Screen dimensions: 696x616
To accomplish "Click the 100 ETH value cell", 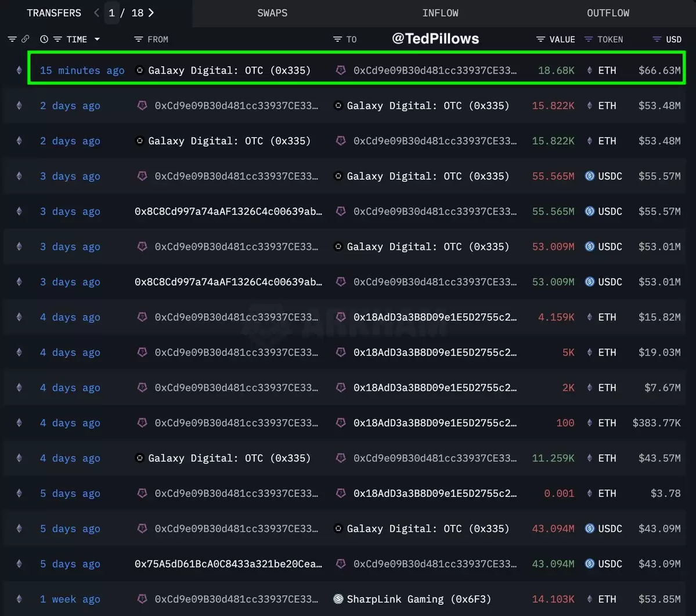I will coord(565,423).
